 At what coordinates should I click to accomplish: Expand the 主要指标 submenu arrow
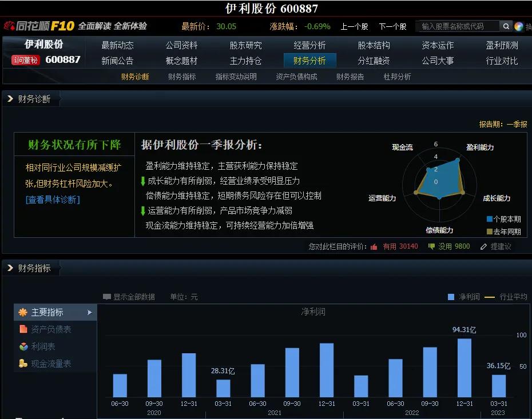coord(90,313)
